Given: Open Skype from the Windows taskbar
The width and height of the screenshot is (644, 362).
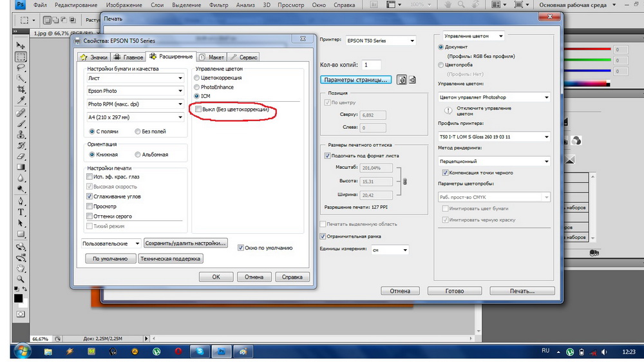Looking at the screenshot, I should click(200, 352).
